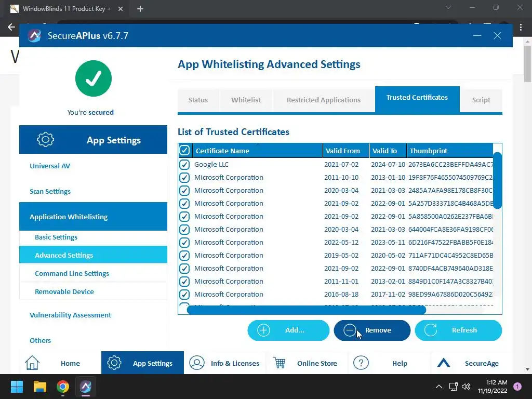This screenshot has height=399, width=532.
Task: Click the Home house icon in bottom bar
Action: [32, 363]
